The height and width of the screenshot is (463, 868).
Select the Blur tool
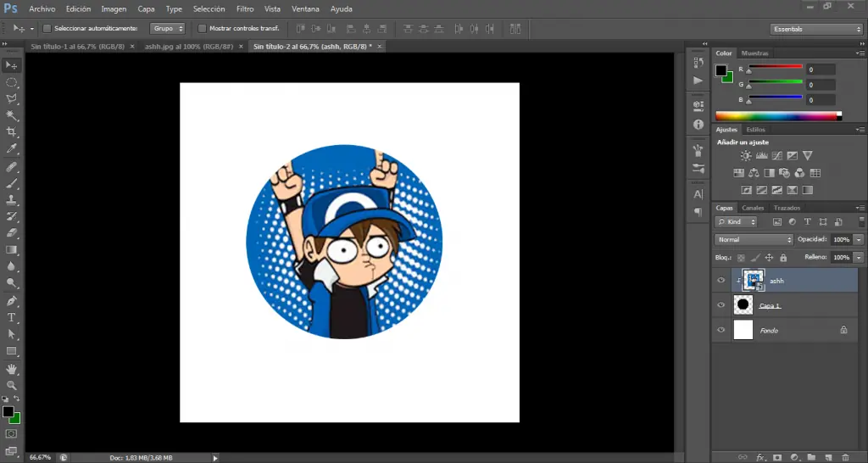(12, 267)
